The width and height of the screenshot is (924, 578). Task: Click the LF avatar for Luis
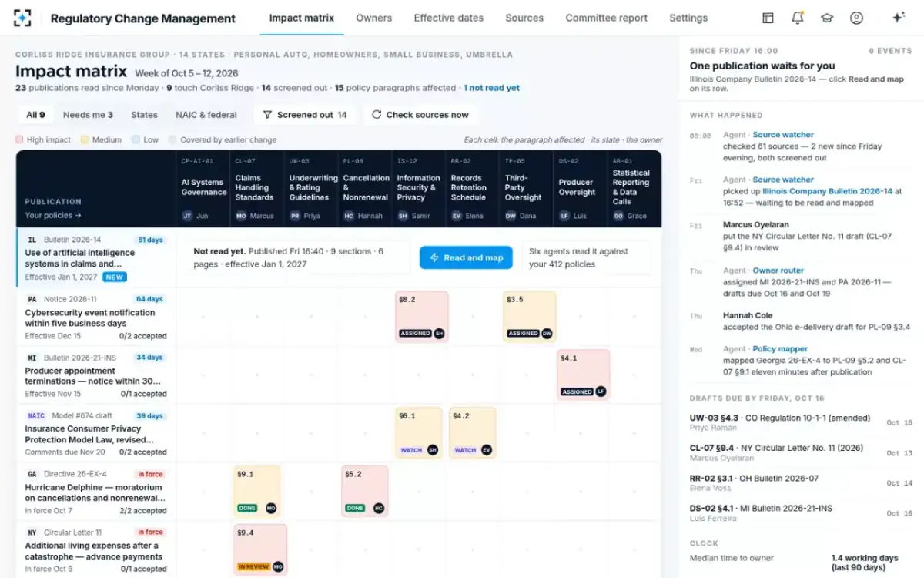click(x=564, y=216)
